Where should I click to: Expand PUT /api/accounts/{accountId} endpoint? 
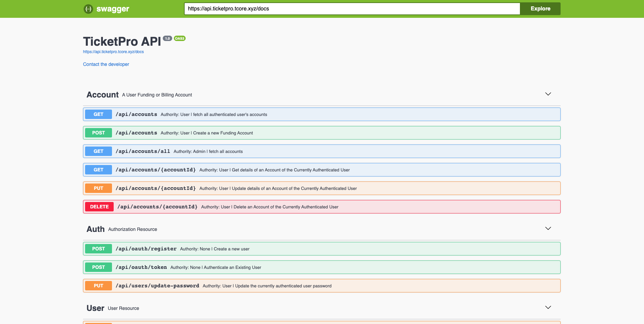coord(322,188)
